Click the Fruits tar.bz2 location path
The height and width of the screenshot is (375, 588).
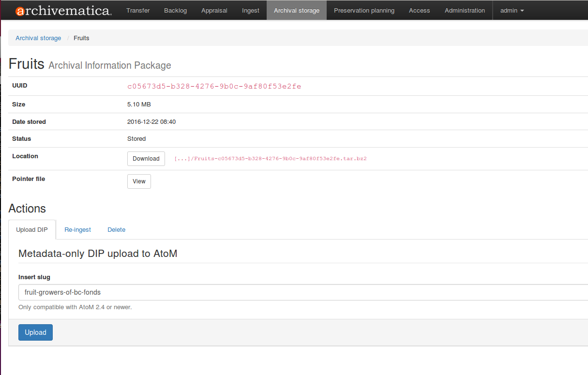click(270, 159)
